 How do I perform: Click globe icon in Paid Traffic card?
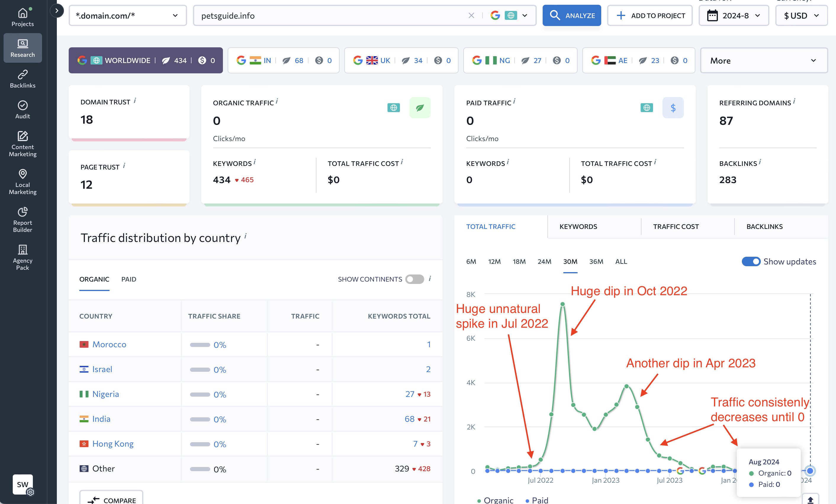click(646, 107)
